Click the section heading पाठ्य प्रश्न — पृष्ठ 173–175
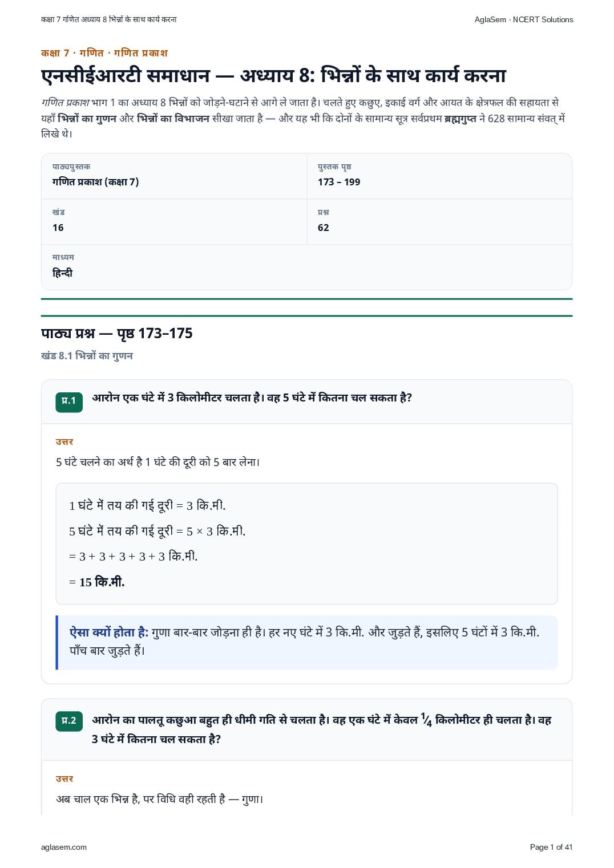The width and height of the screenshot is (614, 868). coord(117,334)
